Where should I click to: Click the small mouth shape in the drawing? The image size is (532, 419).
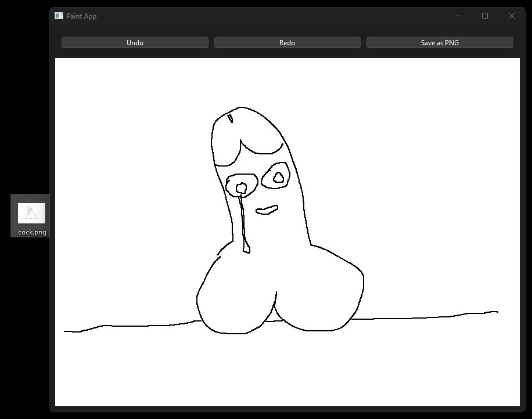click(x=267, y=210)
